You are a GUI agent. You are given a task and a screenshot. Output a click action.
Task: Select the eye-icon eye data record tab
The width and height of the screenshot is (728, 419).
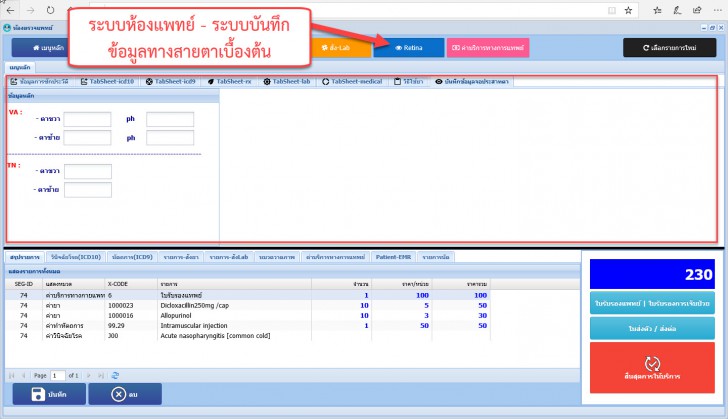[472, 81]
